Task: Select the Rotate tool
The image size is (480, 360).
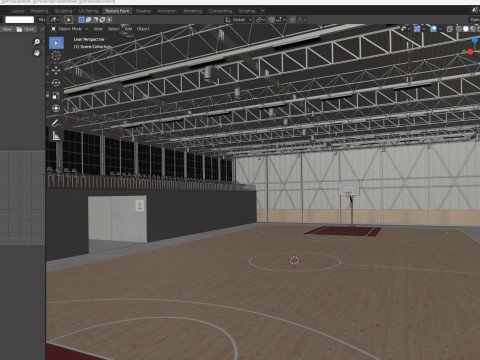Action: [x=56, y=83]
